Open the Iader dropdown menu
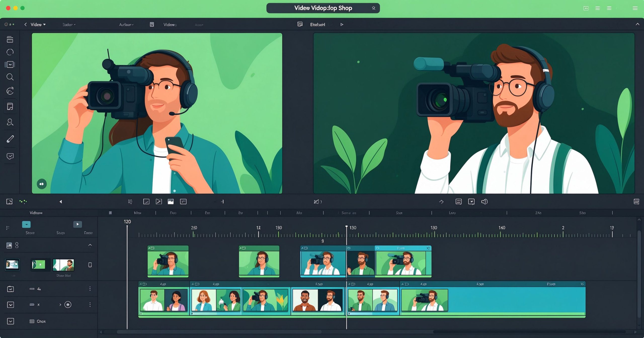 (69, 25)
